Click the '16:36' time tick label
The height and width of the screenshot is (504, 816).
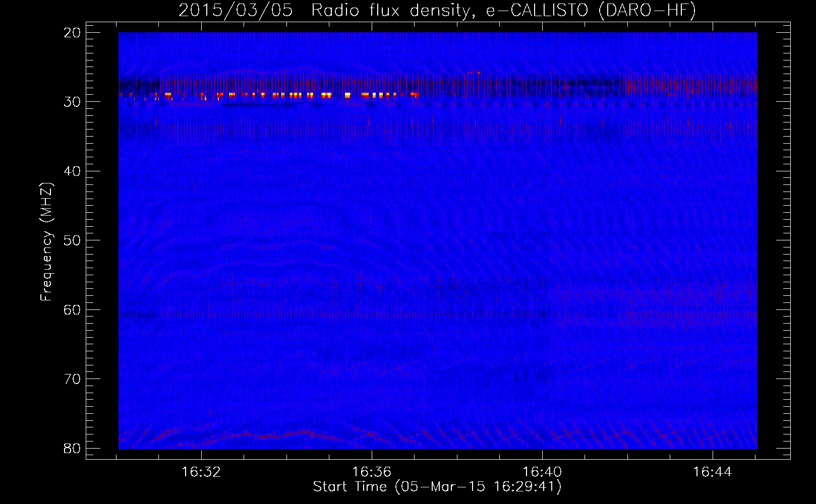coord(372,472)
